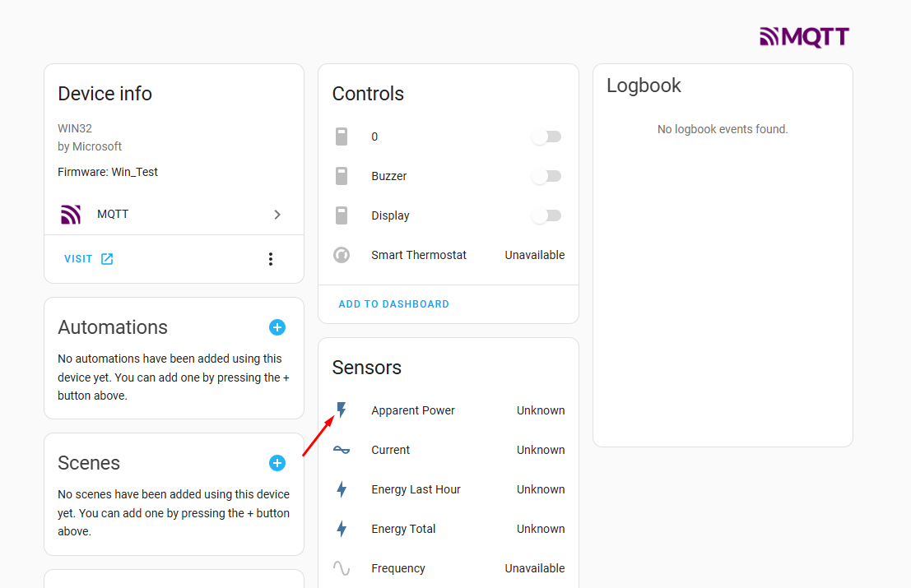Turn on the Display switch
This screenshot has width=911, height=588.
point(546,215)
